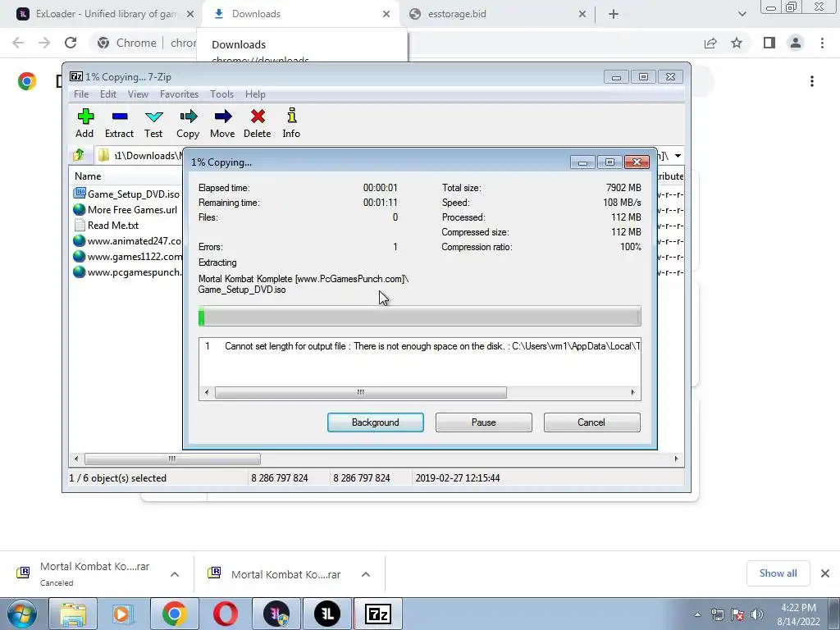This screenshot has height=630, width=840.
Task: Close the downloads shelf
Action: click(825, 573)
